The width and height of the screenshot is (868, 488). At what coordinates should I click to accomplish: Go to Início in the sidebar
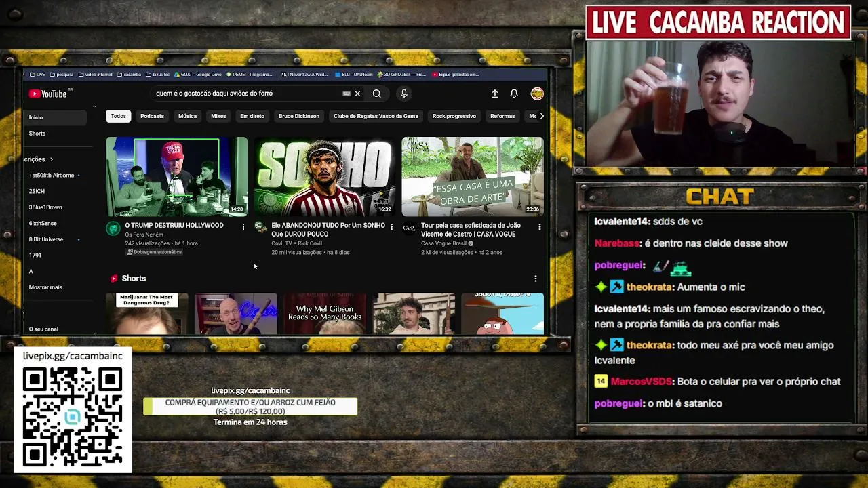(54, 117)
